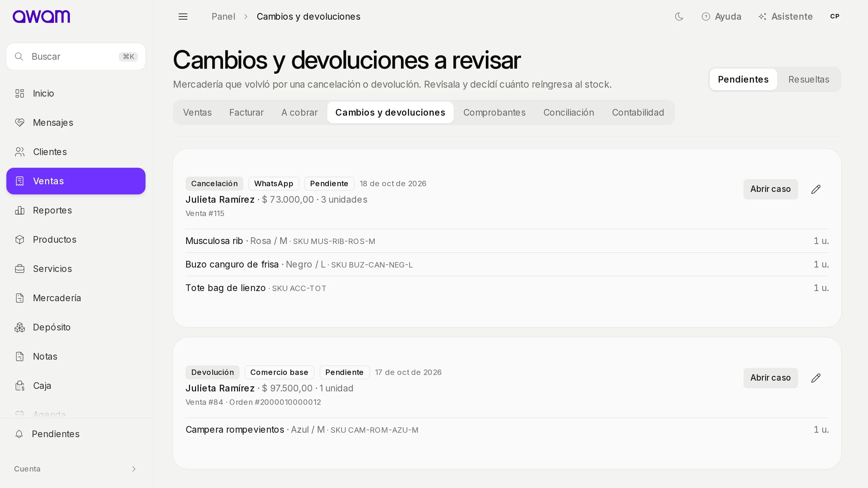Image resolution: width=868 pixels, height=488 pixels.
Task: Switch to Resueltas filter
Action: pos(809,79)
